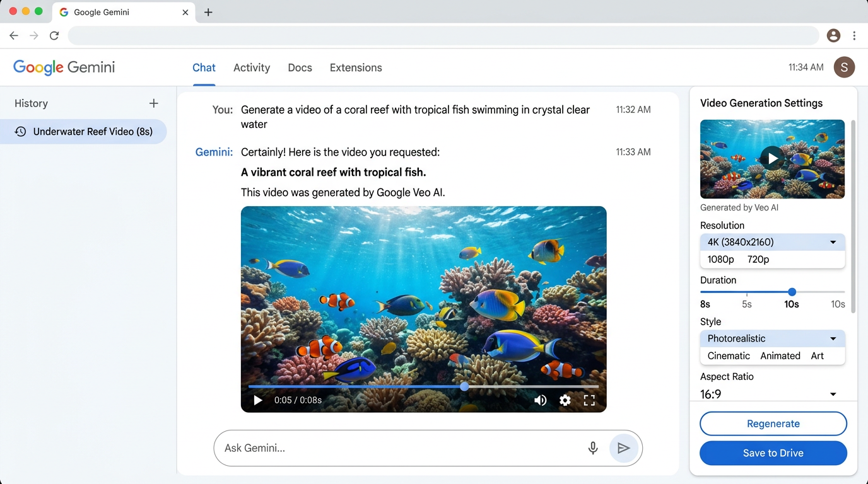The width and height of the screenshot is (868, 484).
Task: Switch style to Cinematic
Action: pyautogui.click(x=728, y=355)
